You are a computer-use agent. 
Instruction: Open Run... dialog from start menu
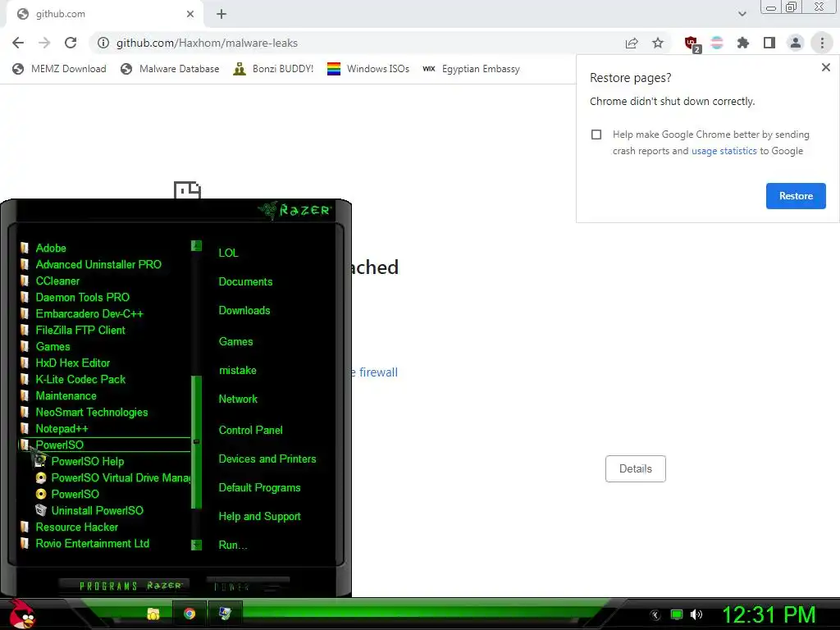232,546
